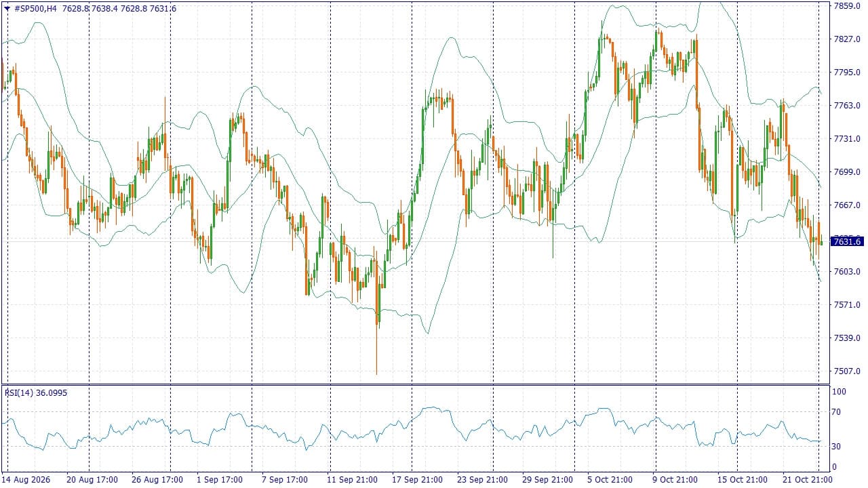This screenshot has height=488, width=868.
Task: Click the 7827.0 price axis label
Action: pyautogui.click(x=846, y=39)
